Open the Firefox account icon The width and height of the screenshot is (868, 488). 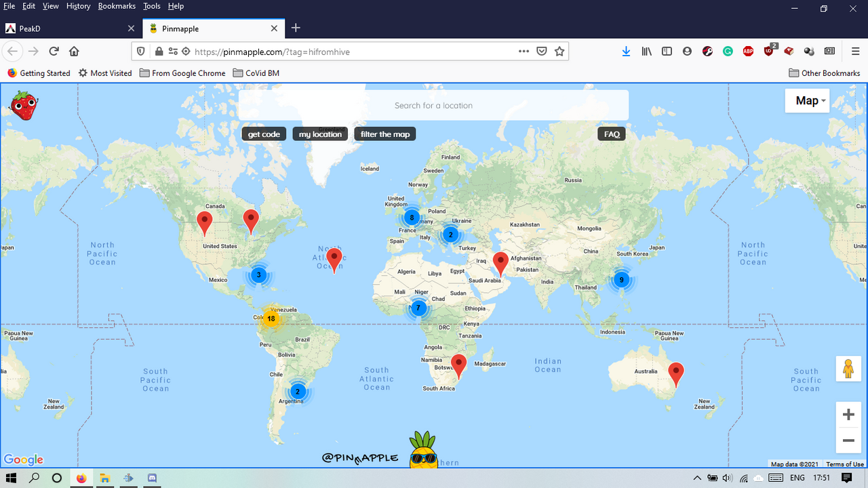click(x=688, y=52)
